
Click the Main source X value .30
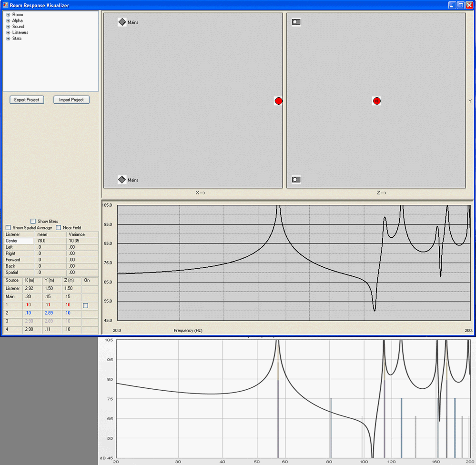point(28,296)
